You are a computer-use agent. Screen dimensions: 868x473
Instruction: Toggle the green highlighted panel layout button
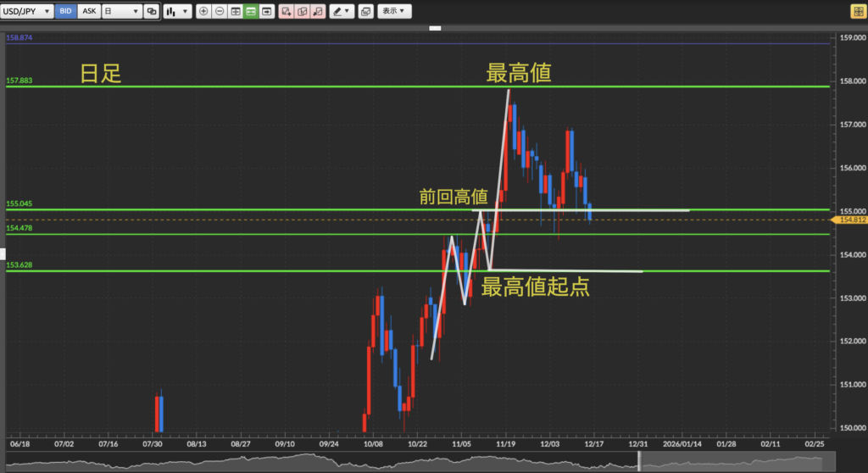click(x=251, y=12)
